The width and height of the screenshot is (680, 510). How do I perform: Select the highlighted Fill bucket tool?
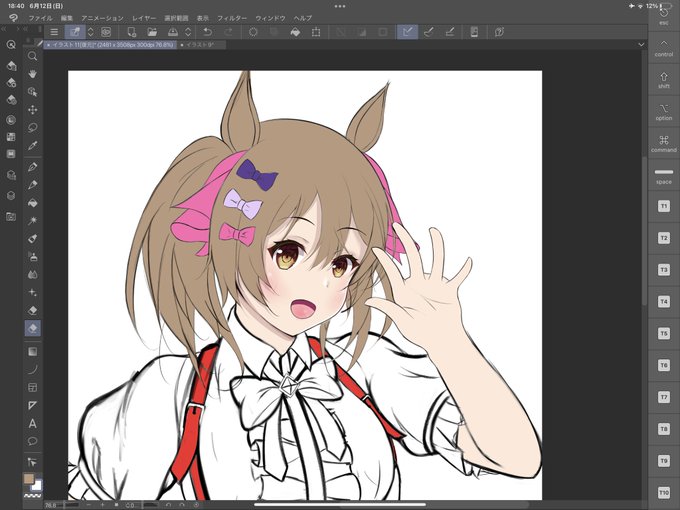tap(33, 328)
